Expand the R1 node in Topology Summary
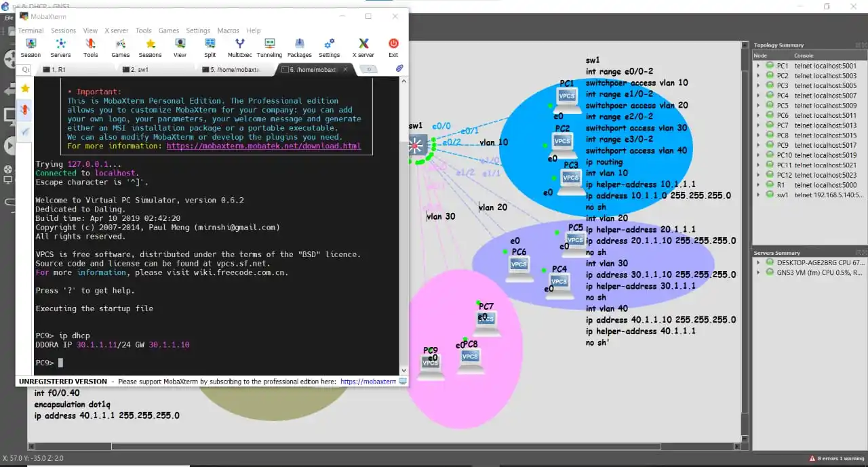 [759, 184]
